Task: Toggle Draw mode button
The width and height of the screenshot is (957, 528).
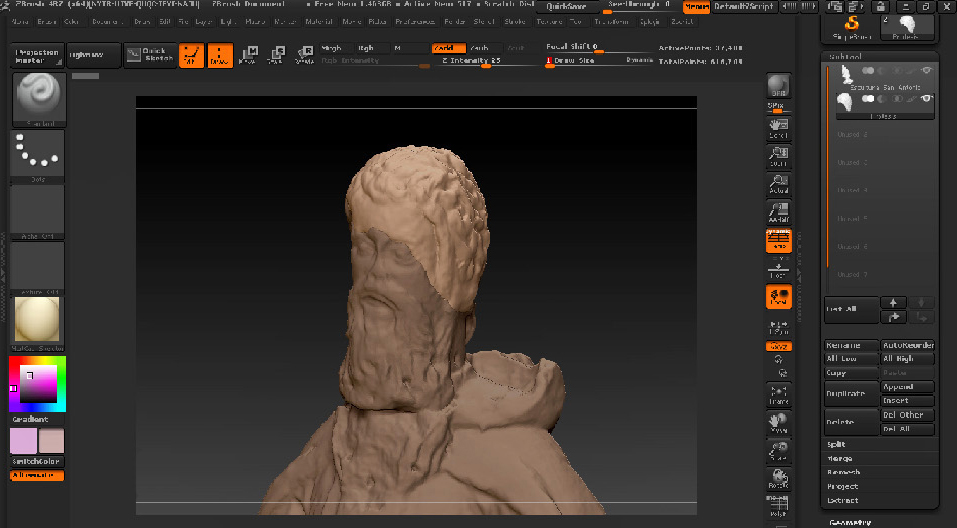Action: pyautogui.click(x=220, y=56)
